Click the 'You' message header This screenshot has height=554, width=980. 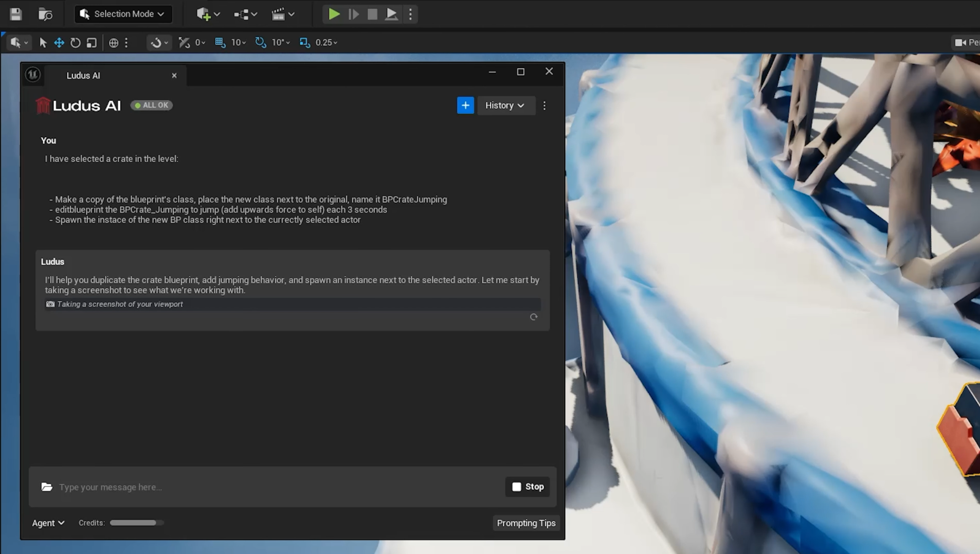(x=48, y=140)
